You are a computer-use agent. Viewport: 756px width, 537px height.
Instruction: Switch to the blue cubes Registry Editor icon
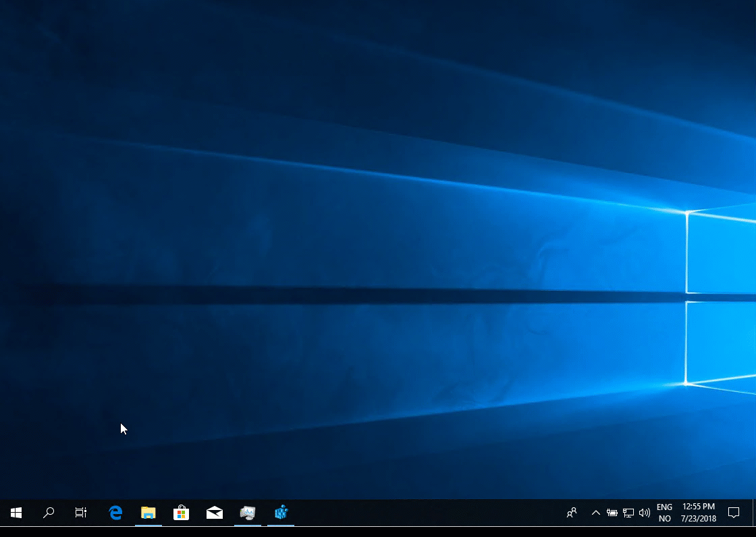point(281,513)
